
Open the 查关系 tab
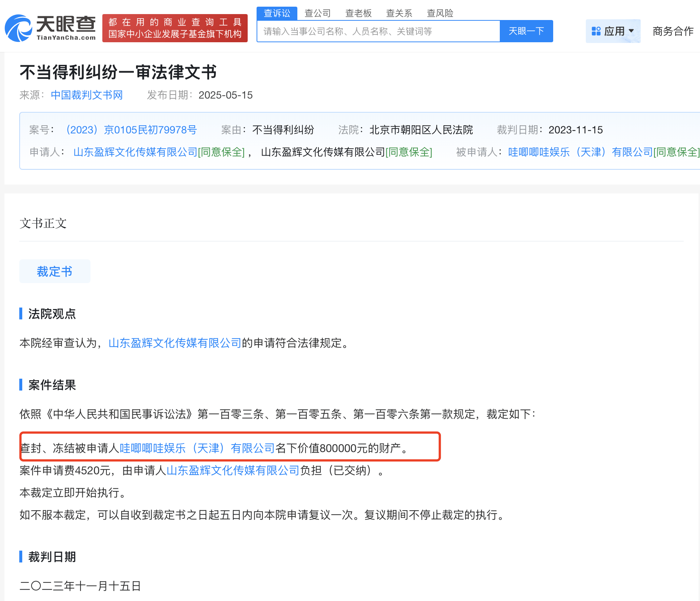coord(399,13)
